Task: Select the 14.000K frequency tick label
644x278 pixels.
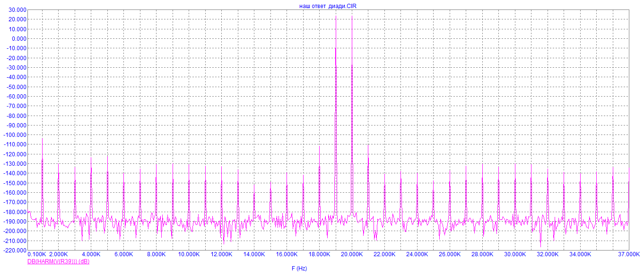Action: pos(254,255)
